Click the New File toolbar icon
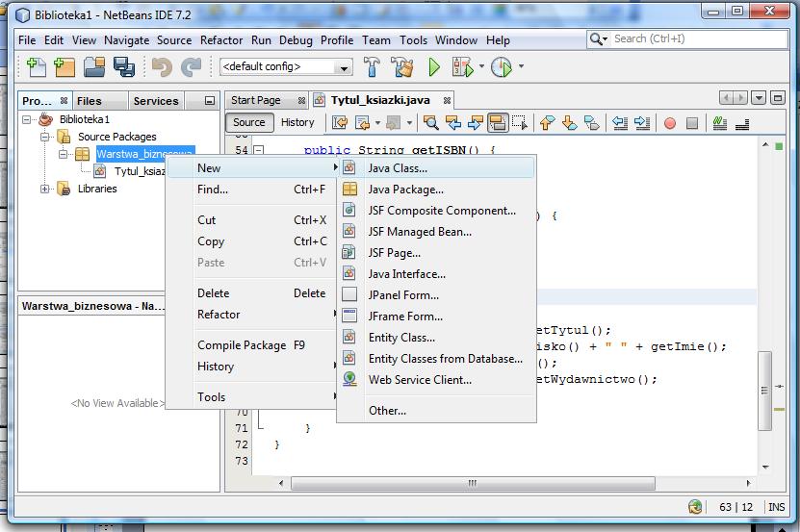Viewport: 800px width, 532px height. [36, 66]
